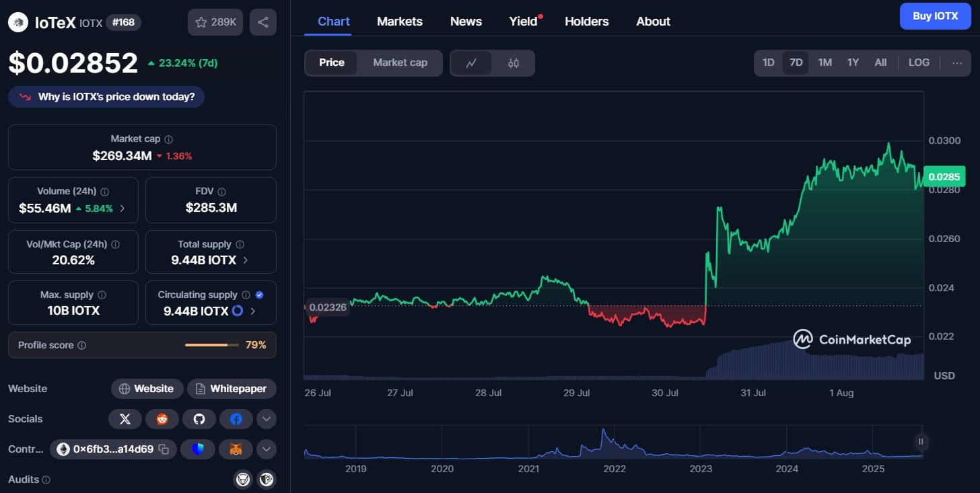Image resolution: width=980 pixels, height=493 pixels.
Task: Open first audit badge icon
Action: (x=242, y=480)
